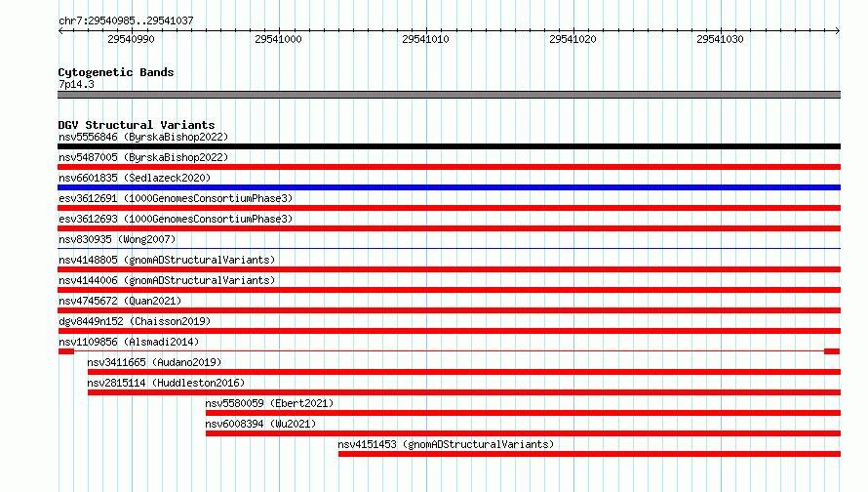Click ruler position 29541020

(572, 39)
